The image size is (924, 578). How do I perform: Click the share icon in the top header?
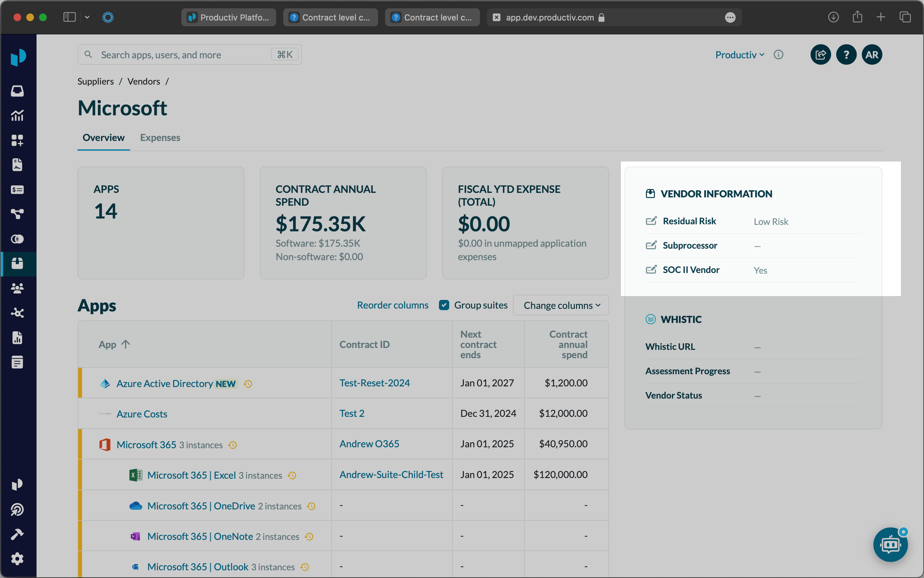click(x=821, y=55)
